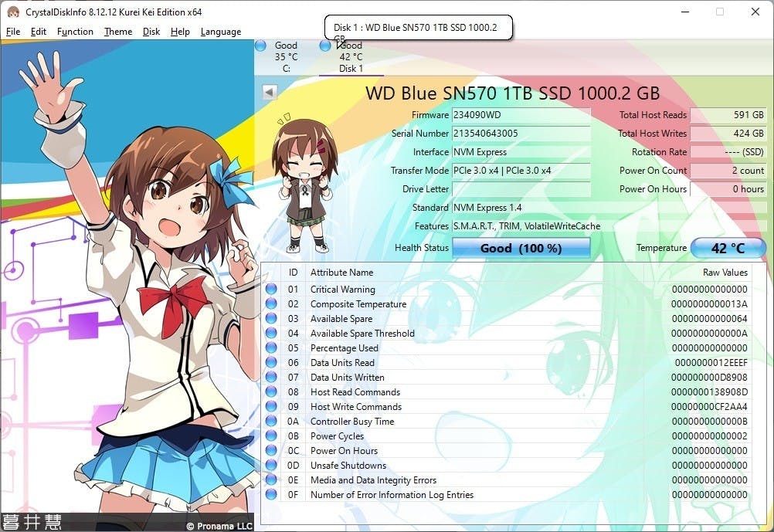Click the blue status orb for Disk 1

(324, 46)
